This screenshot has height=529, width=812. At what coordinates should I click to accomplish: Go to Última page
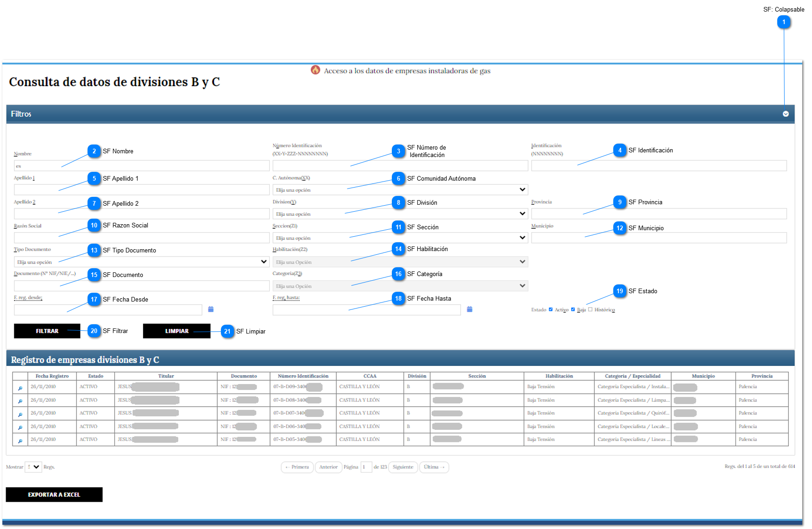click(x=434, y=467)
